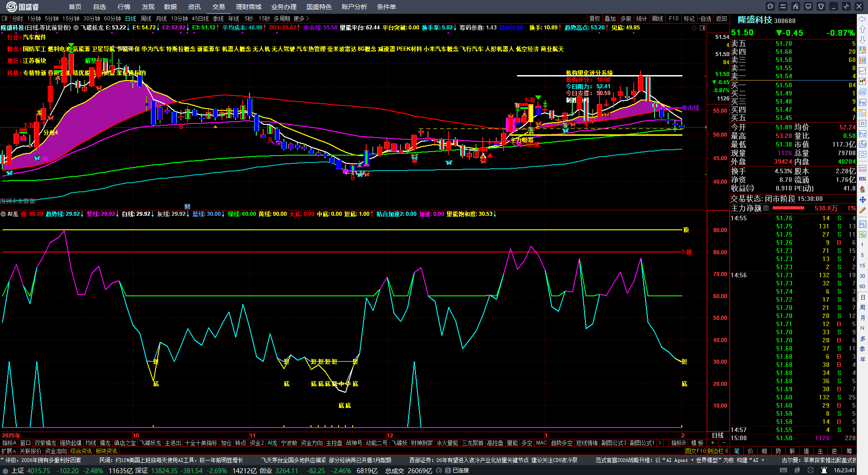Switch to the 资金流向 tab
Image resolution: width=868 pixels, height=475 pixels.
tap(56, 451)
